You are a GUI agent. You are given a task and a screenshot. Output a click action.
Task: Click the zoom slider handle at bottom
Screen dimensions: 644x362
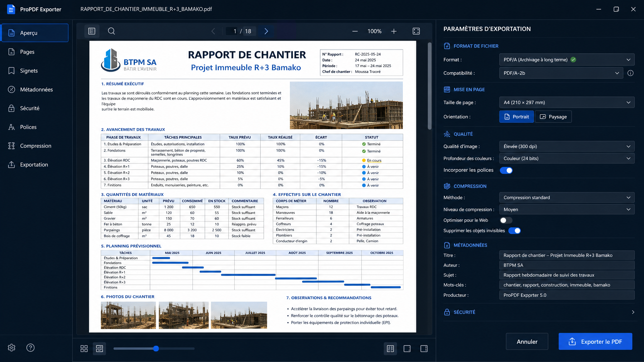tap(156, 348)
